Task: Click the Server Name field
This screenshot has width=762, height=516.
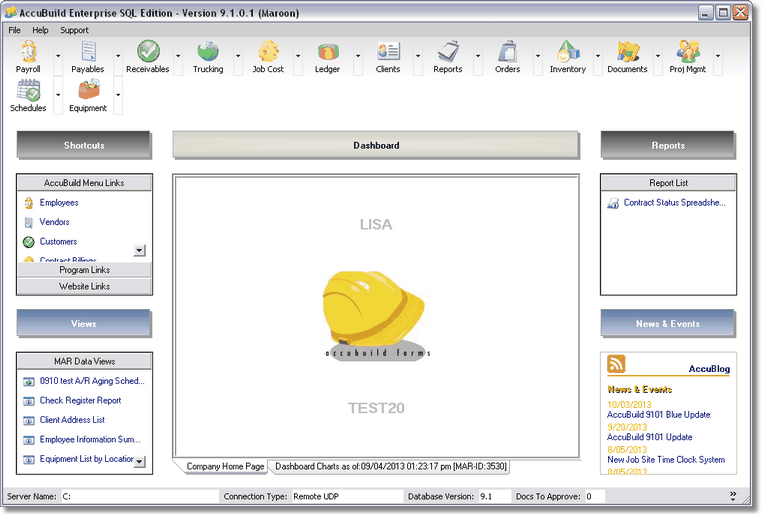Action: point(139,497)
